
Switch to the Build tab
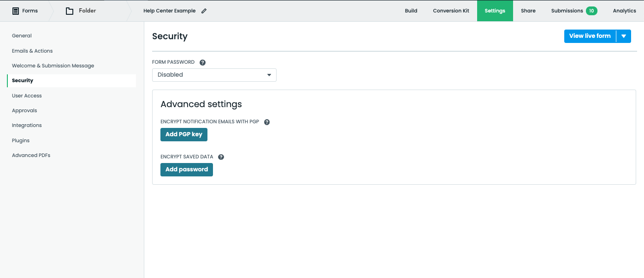tap(411, 11)
